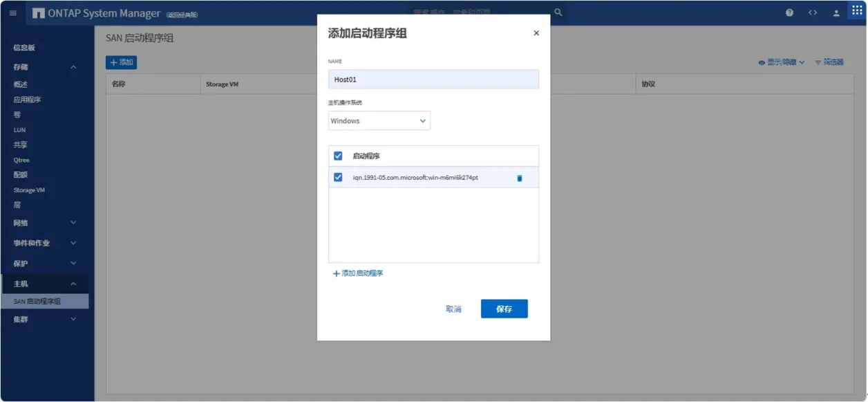The width and height of the screenshot is (868, 402).
Task: Open the apps grid icon
Action: 857,12
